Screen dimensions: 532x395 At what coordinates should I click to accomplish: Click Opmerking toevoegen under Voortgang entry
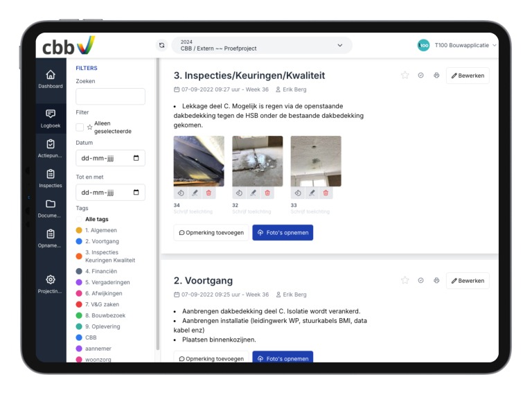tap(211, 357)
